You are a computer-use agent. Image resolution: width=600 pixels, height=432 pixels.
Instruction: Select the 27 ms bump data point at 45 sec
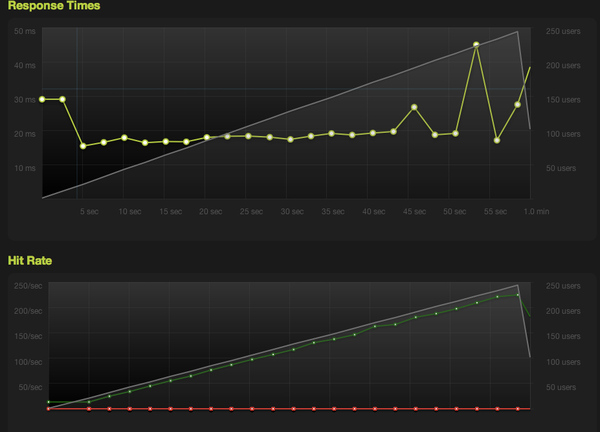[x=414, y=107]
